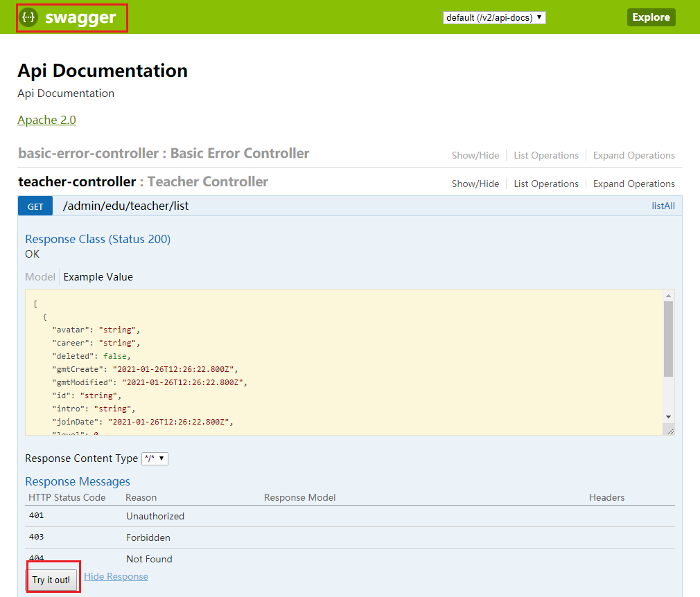
Task: Click the HTTP Status Code column header
Action: tap(67, 497)
